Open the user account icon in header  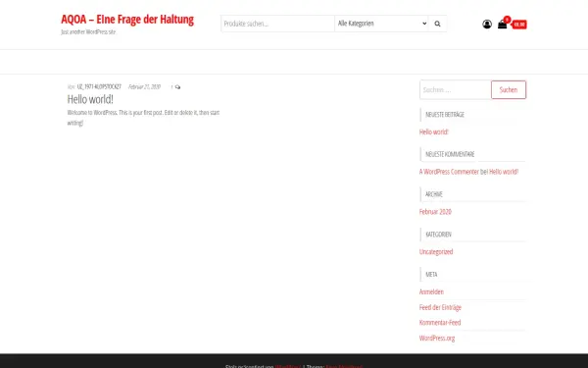(487, 25)
